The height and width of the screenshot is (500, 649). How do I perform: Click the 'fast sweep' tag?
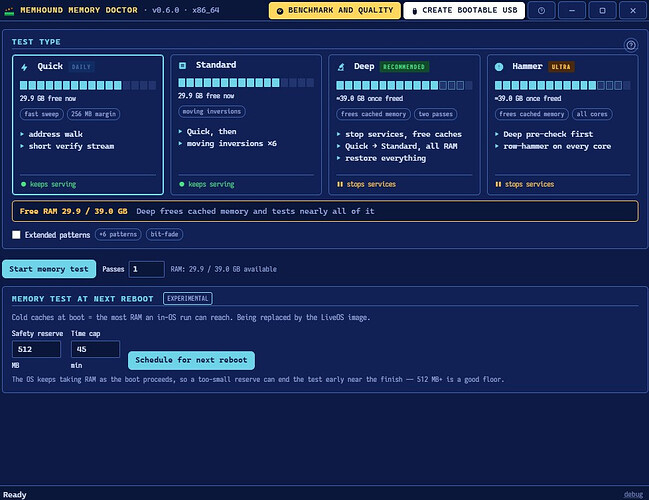coord(41,114)
